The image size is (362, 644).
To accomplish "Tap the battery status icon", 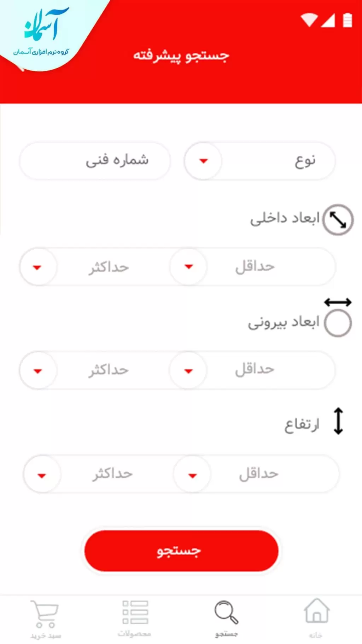I will (348, 20).
